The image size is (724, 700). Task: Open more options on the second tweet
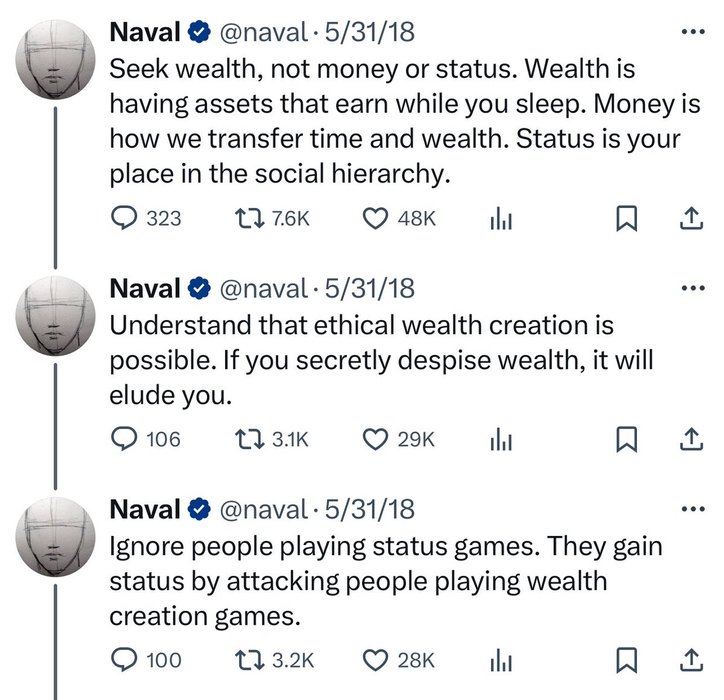click(x=691, y=289)
